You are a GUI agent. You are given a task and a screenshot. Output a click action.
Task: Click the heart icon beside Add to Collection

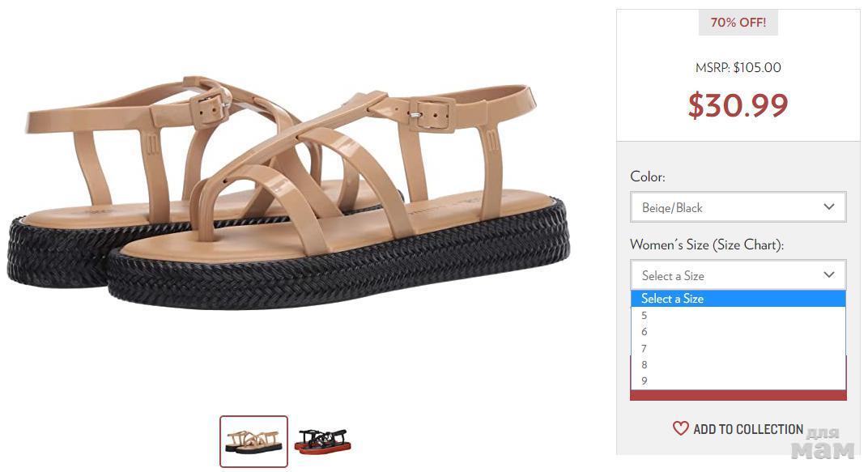tap(680, 429)
